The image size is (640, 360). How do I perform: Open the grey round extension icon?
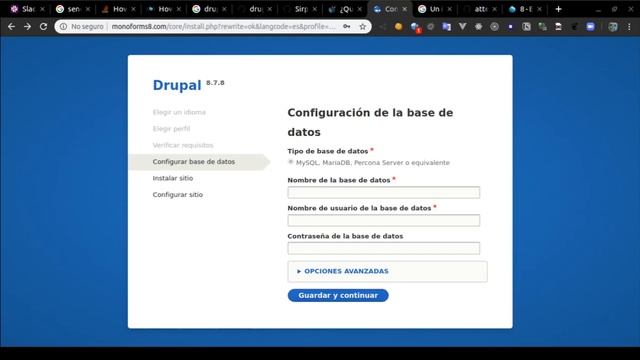click(x=494, y=27)
